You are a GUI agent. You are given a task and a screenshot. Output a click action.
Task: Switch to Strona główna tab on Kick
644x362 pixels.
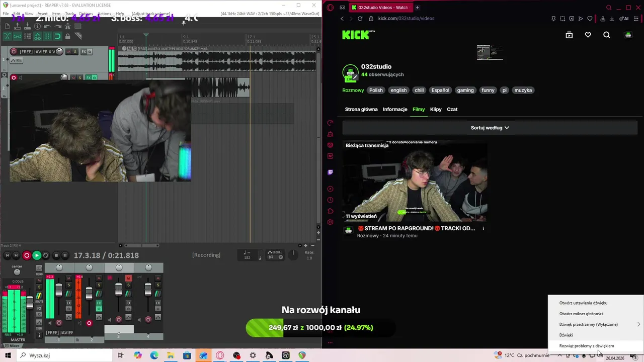click(361, 109)
